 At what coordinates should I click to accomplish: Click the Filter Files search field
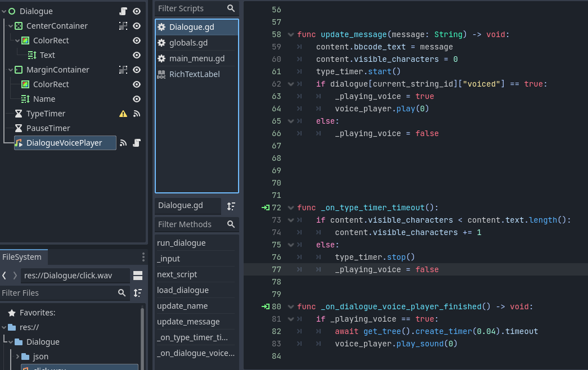pos(64,293)
